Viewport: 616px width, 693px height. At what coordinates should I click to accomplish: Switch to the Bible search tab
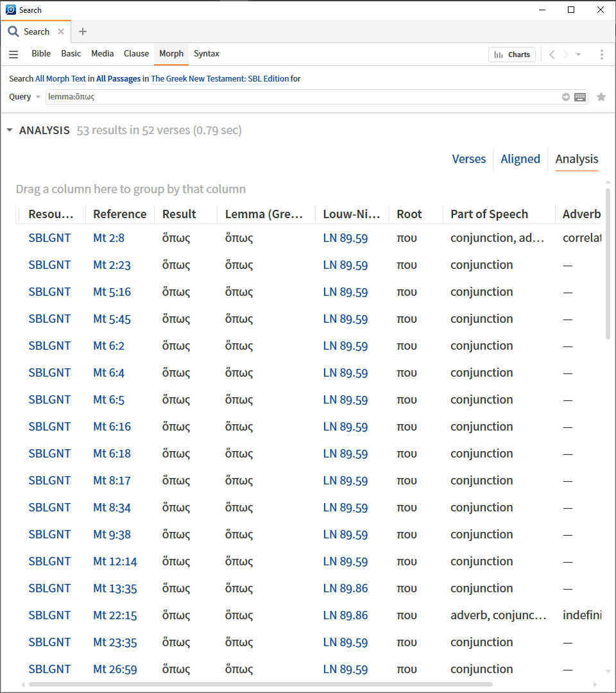tap(41, 54)
